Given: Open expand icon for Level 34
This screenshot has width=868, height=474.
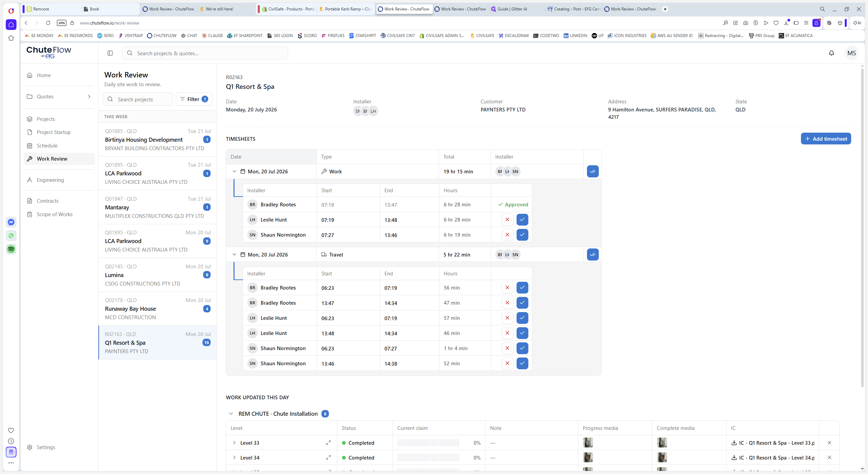Looking at the screenshot, I should point(328,458).
